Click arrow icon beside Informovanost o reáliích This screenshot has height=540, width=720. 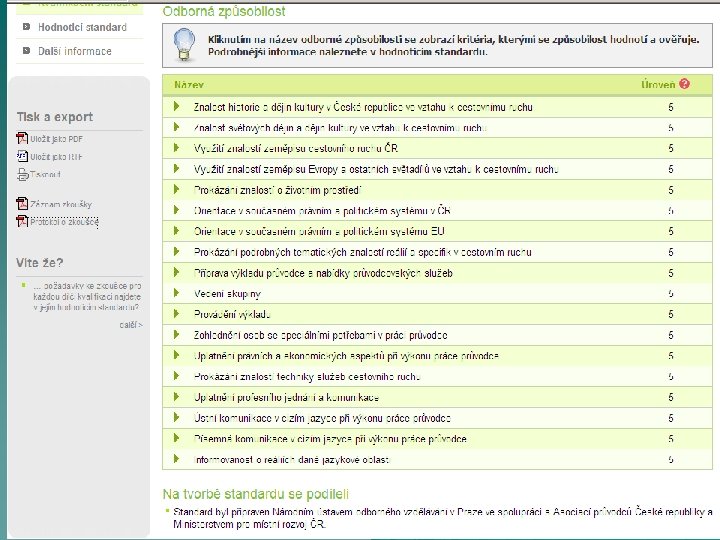click(177, 459)
